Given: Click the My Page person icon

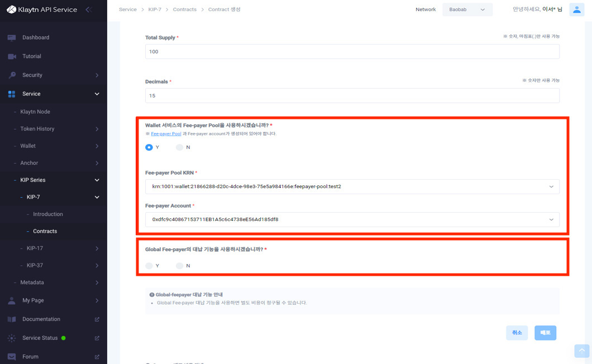Looking at the screenshot, I should [12, 300].
